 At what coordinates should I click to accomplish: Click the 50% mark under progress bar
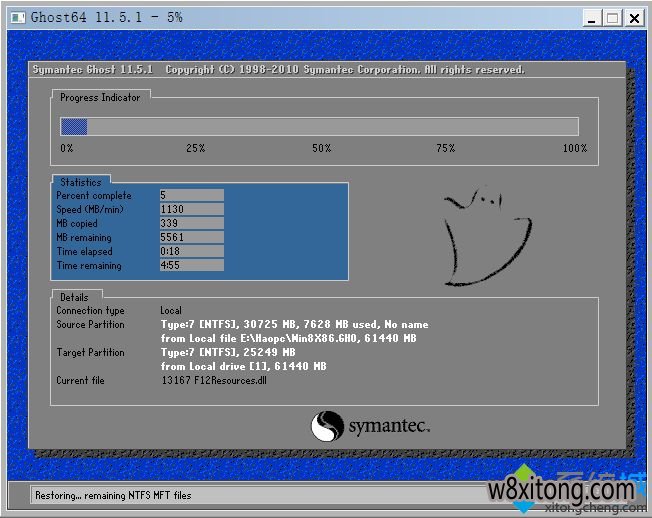(x=321, y=149)
